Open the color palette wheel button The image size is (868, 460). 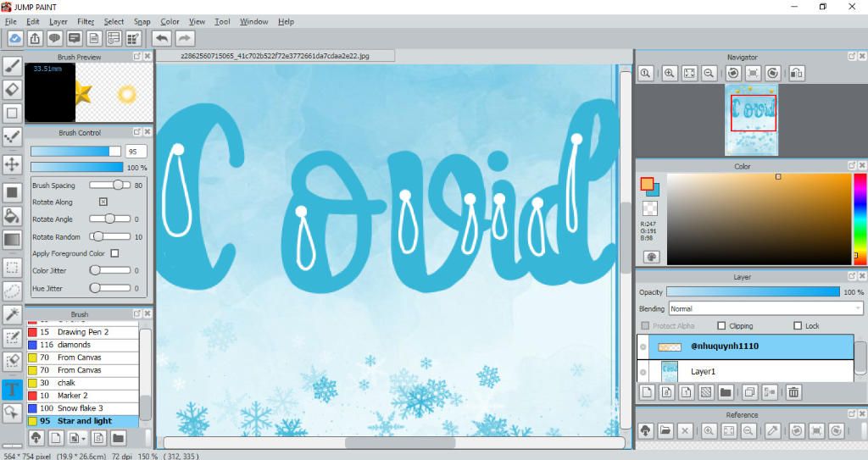pos(652,257)
